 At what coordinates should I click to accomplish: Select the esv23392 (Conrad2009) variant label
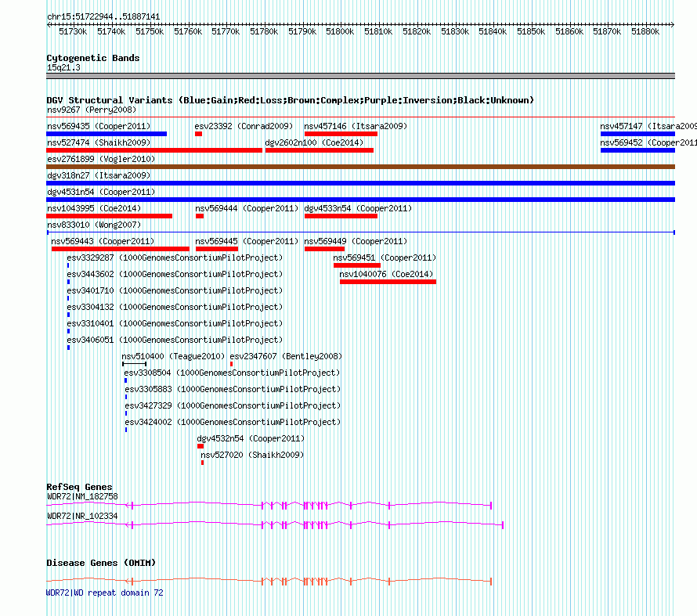[244, 126]
